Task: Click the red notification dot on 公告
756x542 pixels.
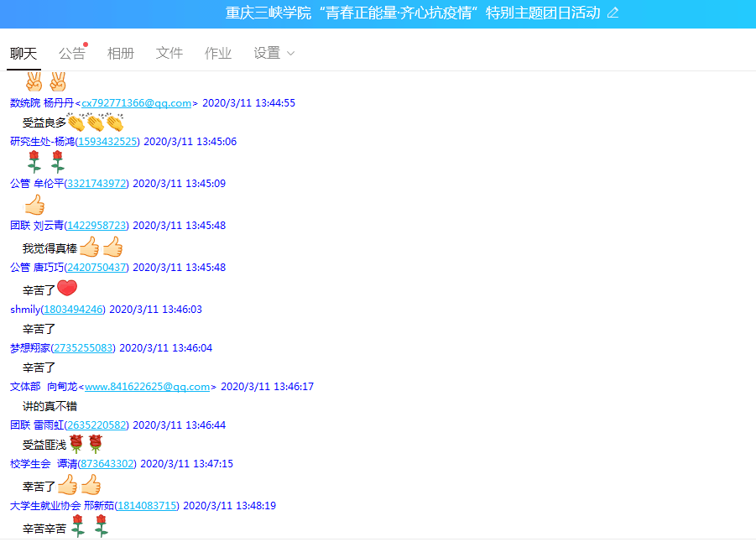Action: [86, 44]
